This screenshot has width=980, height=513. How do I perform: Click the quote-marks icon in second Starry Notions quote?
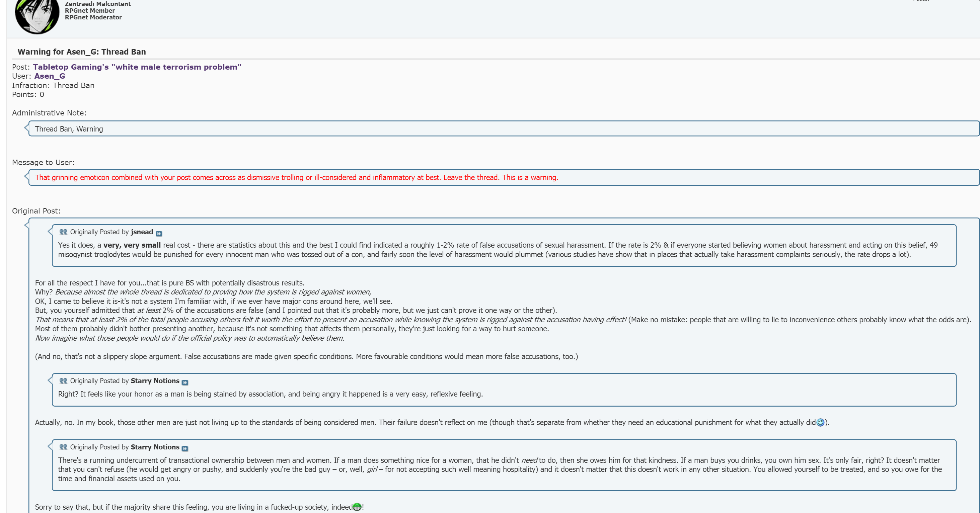[63, 447]
